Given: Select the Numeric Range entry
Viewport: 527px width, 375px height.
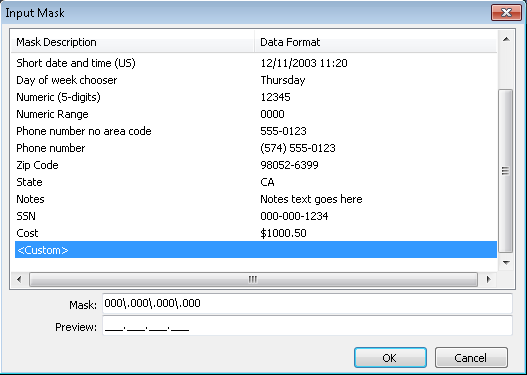Looking at the screenshot, I should (256, 114).
